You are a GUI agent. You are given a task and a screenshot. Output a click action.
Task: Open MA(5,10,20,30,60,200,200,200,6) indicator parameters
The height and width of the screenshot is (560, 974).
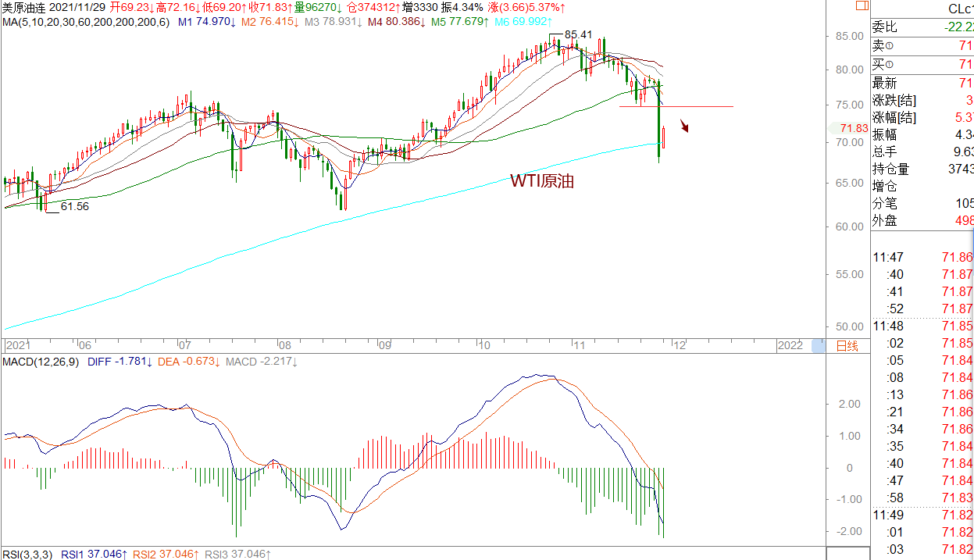tap(86, 21)
